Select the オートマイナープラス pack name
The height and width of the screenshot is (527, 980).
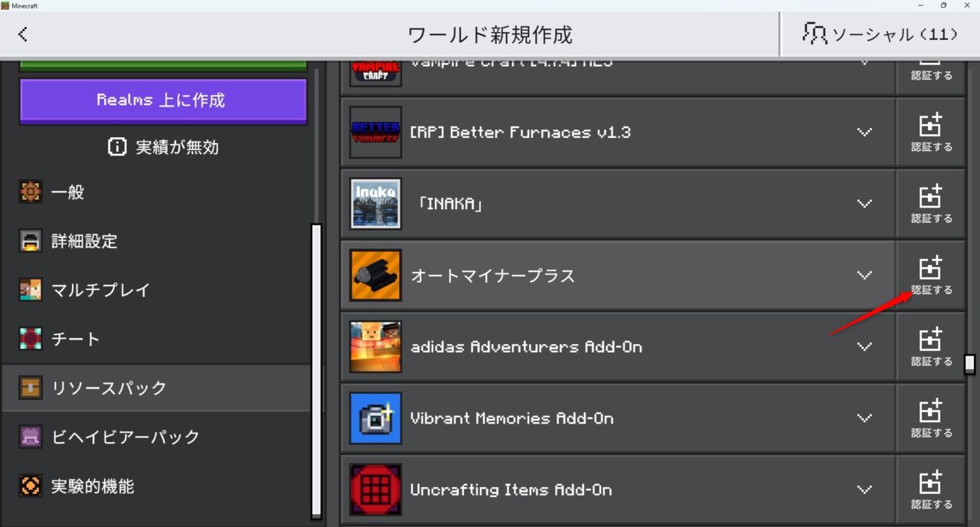[x=492, y=276]
